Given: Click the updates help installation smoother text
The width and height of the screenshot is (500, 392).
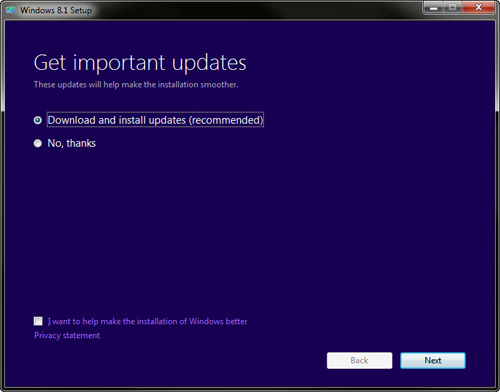Looking at the screenshot, I should [136, 85].
